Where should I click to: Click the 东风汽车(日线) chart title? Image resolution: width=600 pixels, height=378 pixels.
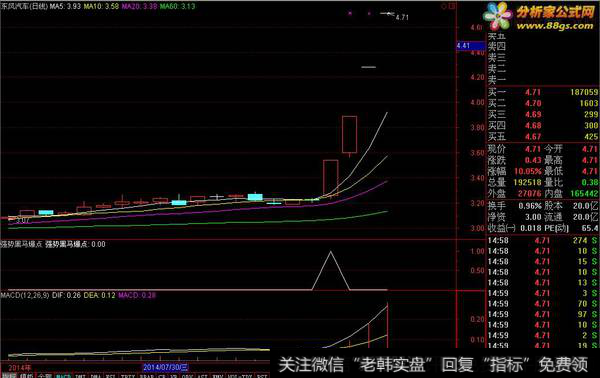[24, 6]
